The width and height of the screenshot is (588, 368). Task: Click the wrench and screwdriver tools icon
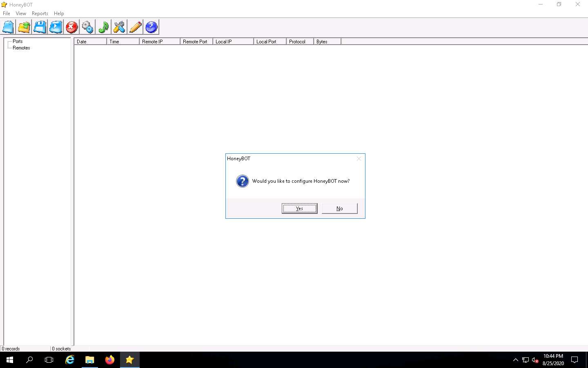pos(120,27)
